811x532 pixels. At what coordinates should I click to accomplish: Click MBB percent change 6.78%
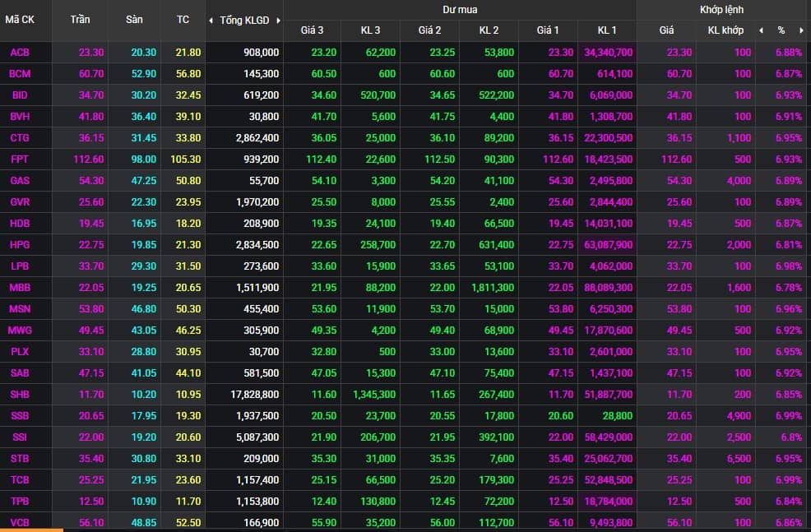pos(789,288)
